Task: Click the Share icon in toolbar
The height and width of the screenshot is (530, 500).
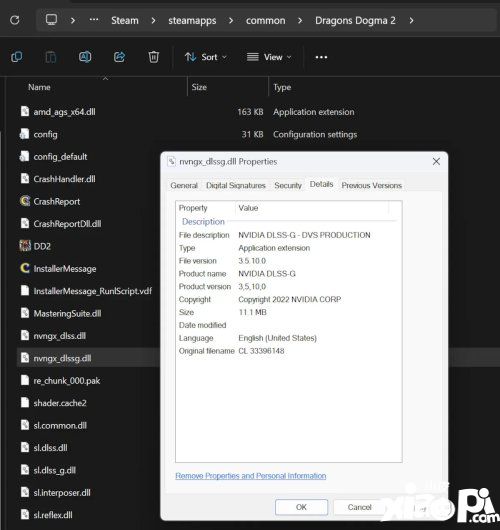Action: tap(119, 57)
